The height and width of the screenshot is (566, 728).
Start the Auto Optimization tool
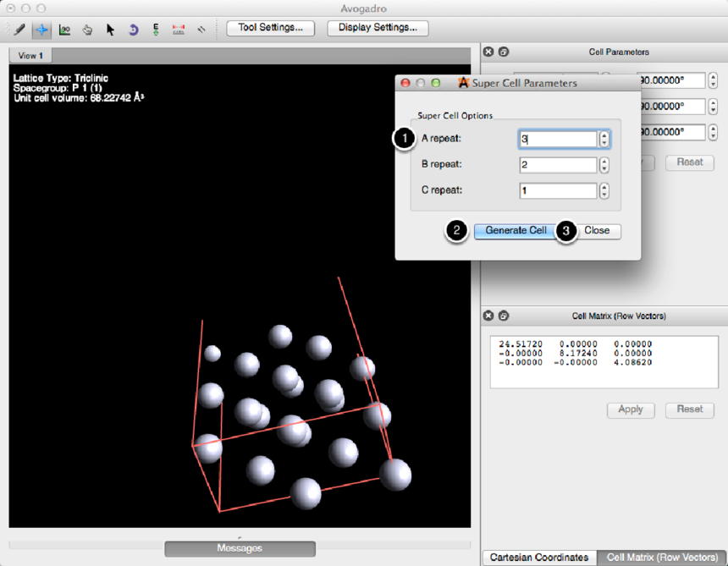(x=156, y=30)
